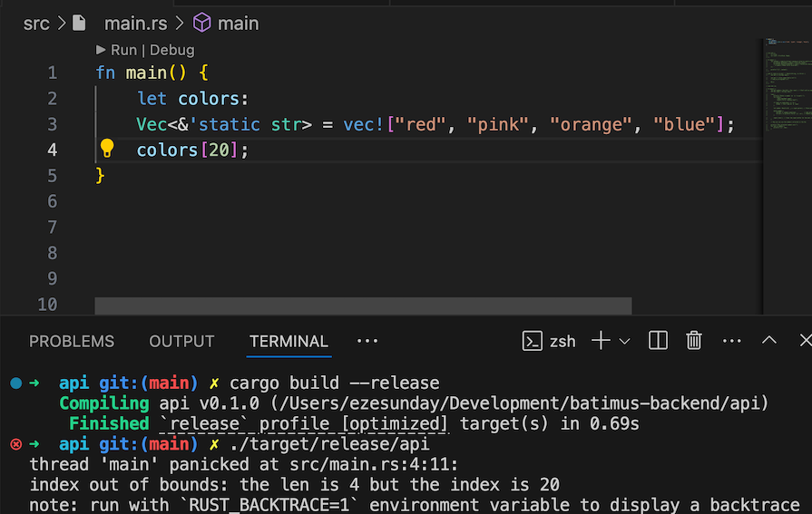The image size is (812, 514).
Task: Split the terminal panel
Action: (x=659, y=341)
